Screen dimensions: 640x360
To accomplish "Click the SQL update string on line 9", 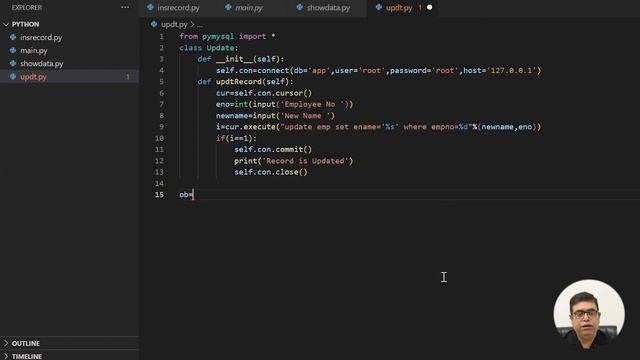I will click(x=376, y=127).
